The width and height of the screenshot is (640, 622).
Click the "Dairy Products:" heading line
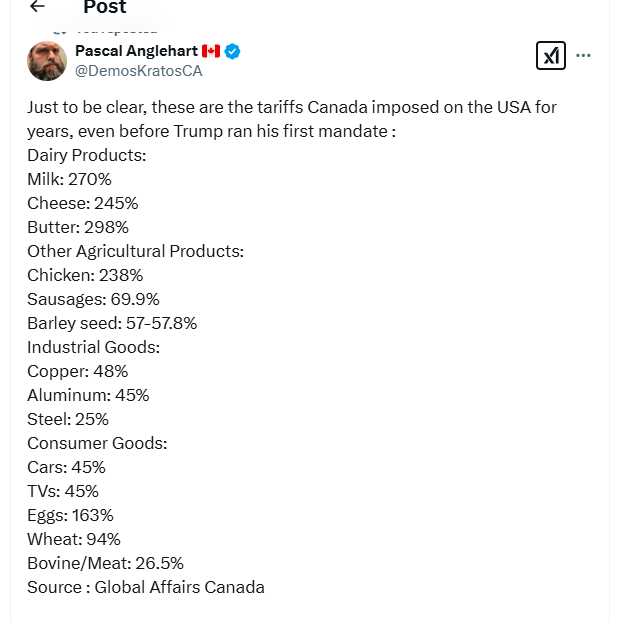87,155
